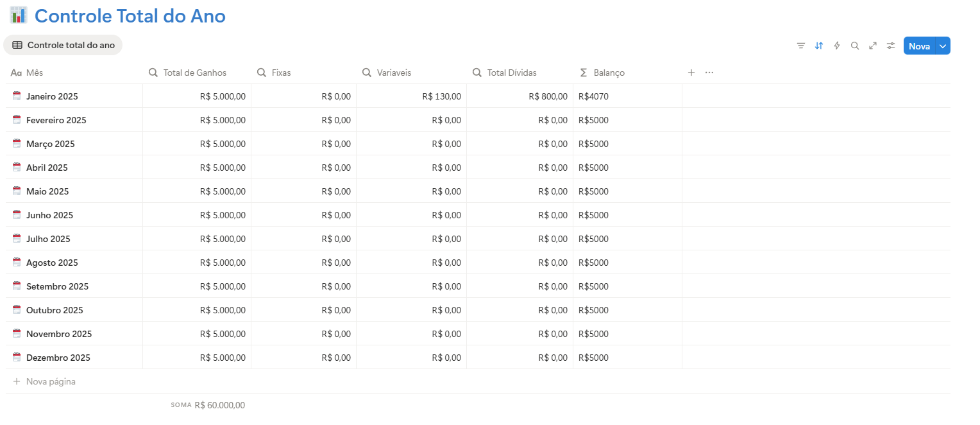The height and width of the screenshot is (425, 980).
Task: Select the Dezembro 2025 row title
Action: tap(58, 358)
